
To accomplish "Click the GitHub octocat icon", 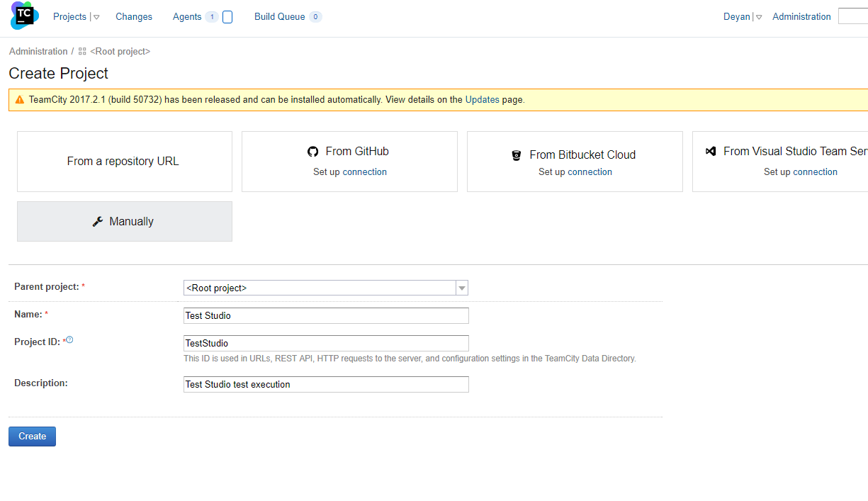I will click(x=313, y=152).
